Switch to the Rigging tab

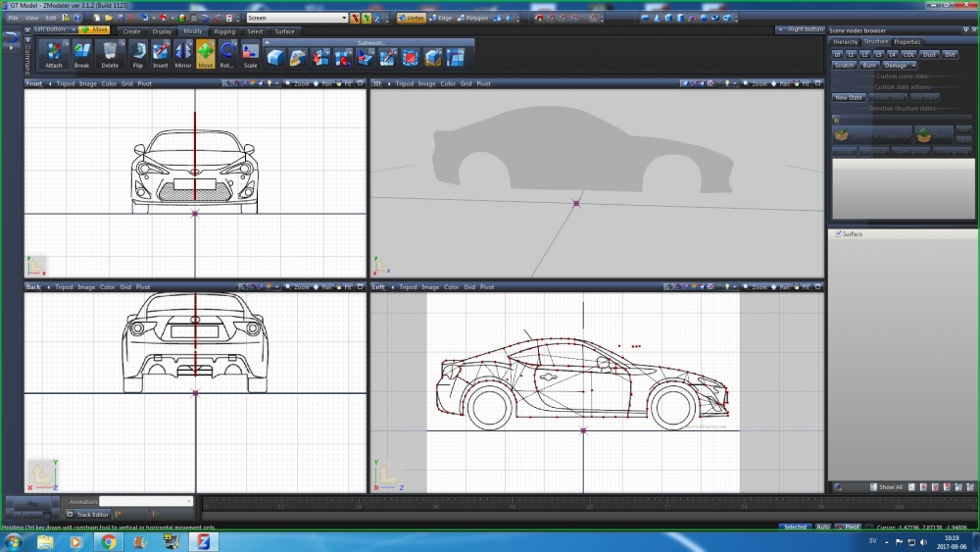tap(224, 31)
